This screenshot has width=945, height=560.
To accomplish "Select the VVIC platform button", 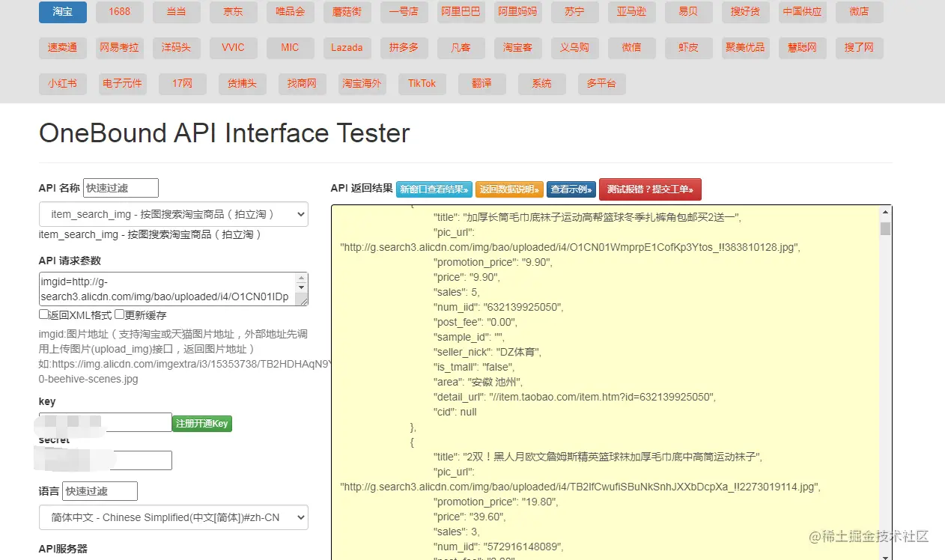I will click(x=233, y=48).
